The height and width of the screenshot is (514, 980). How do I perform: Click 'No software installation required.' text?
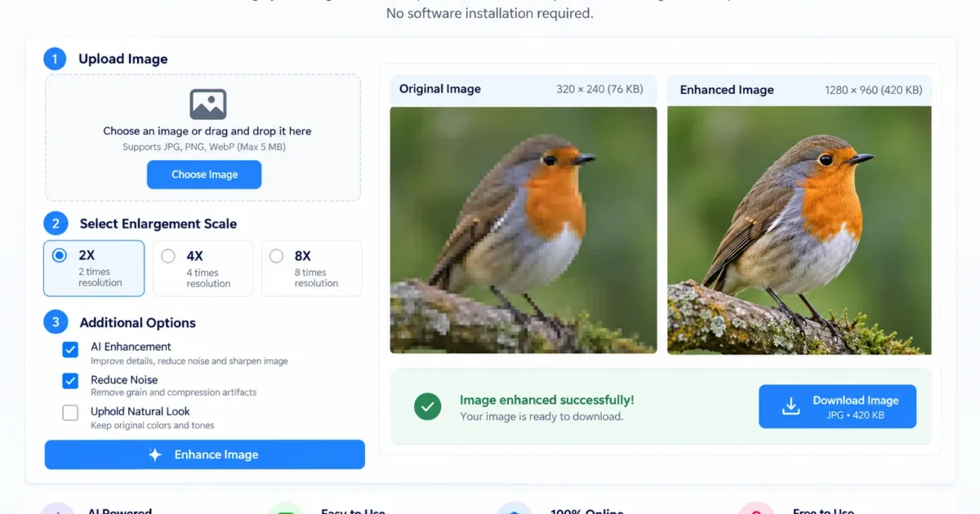[490, 13]
